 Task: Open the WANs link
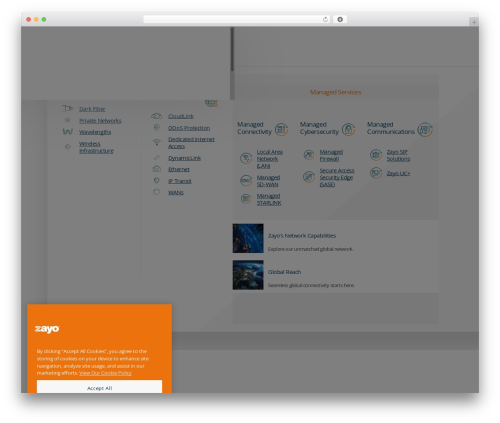[176, 192]
